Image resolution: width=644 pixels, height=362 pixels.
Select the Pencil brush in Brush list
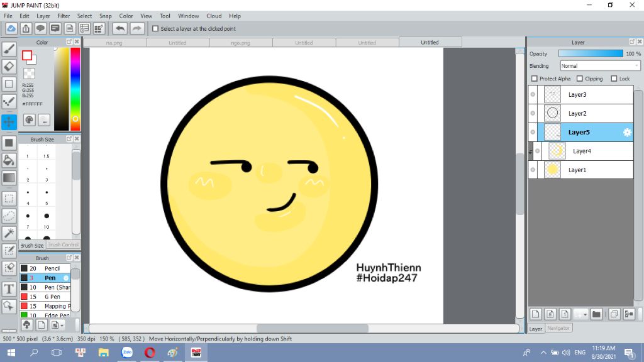pyautogui.click(x=45, y=268)
